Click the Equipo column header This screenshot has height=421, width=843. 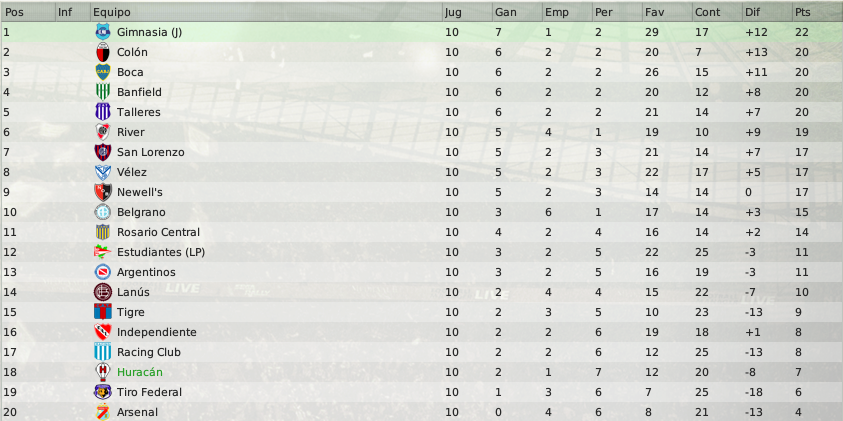point(266,12)
